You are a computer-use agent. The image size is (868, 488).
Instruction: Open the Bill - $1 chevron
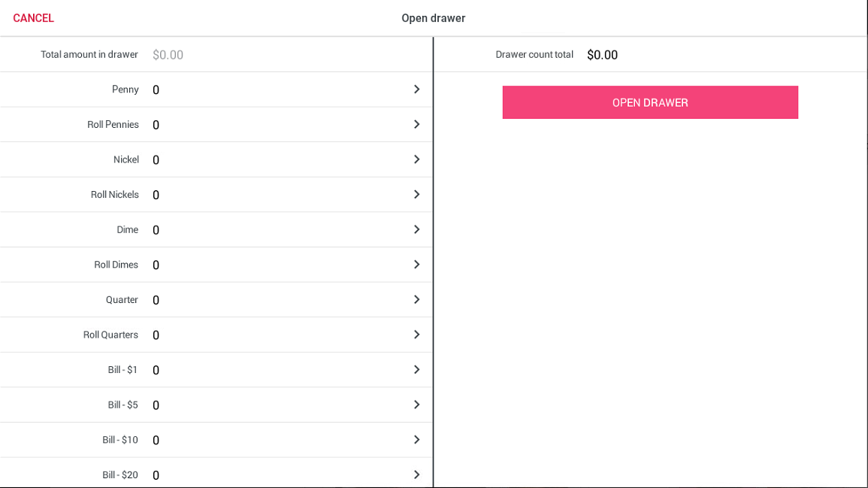click(x=416, y=370)
